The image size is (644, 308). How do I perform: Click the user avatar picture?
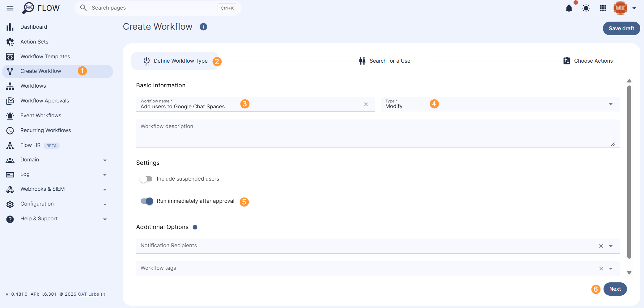(x=620, y=8)
